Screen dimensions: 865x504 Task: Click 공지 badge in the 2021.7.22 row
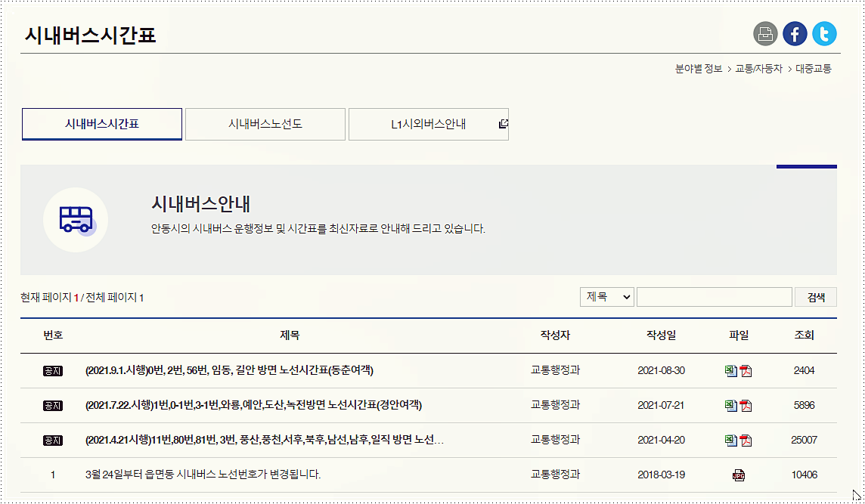[53, 406]
